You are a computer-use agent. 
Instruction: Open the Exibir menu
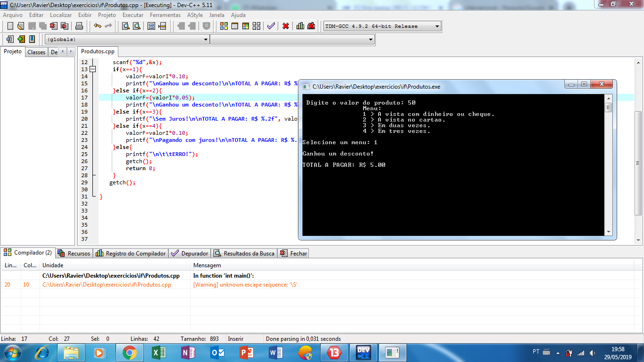(x=85, y=15)
